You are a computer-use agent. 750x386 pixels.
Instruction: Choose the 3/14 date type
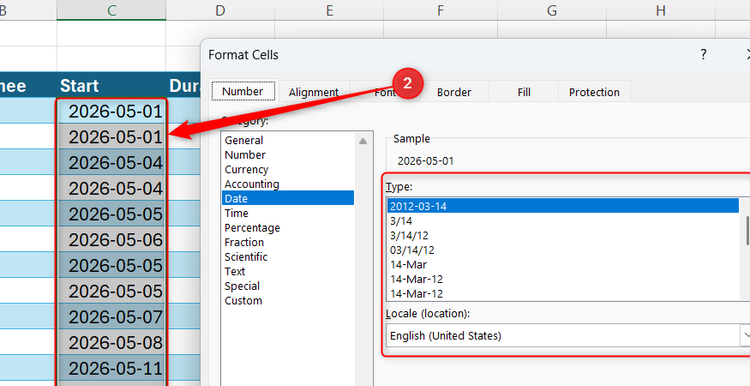563,221
